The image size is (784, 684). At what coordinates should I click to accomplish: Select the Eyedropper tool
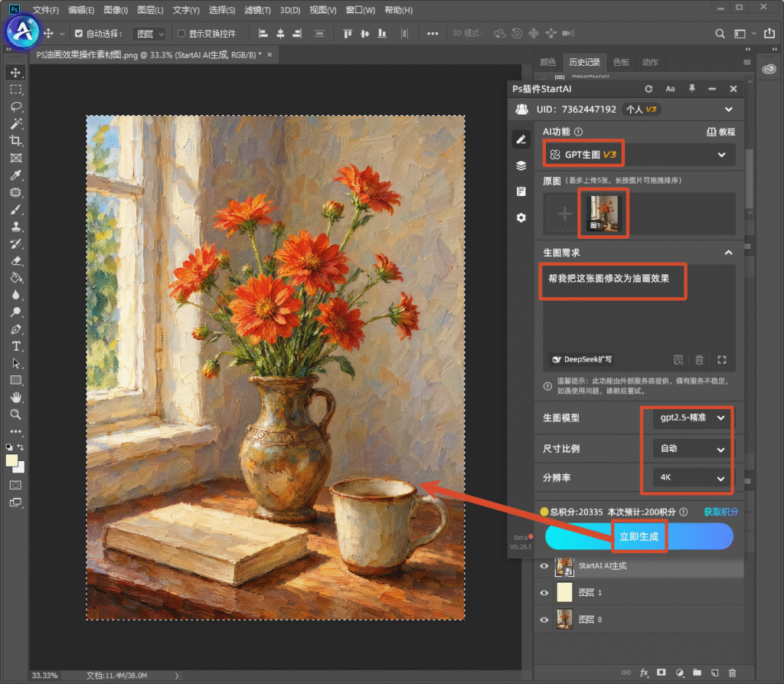click(16, 175)
